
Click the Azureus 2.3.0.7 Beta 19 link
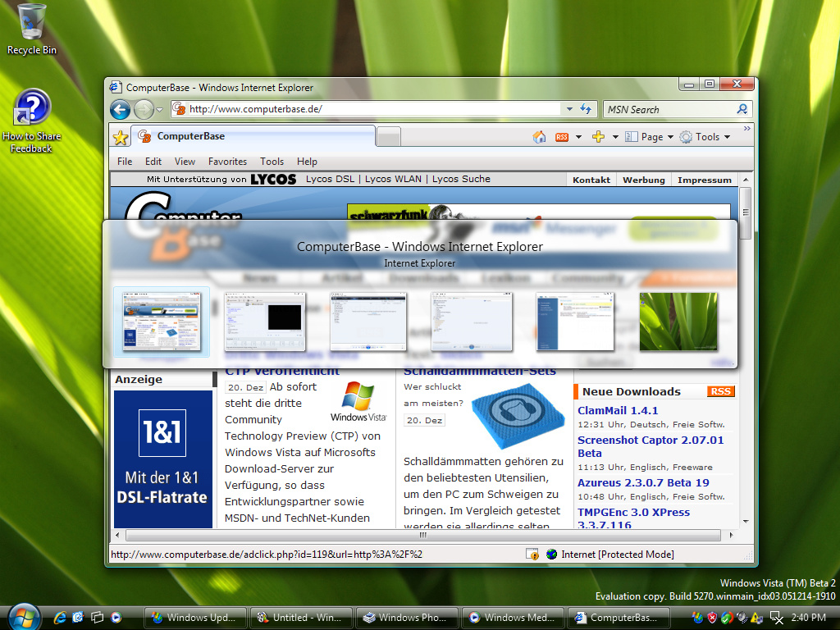(x=643, y=482)
